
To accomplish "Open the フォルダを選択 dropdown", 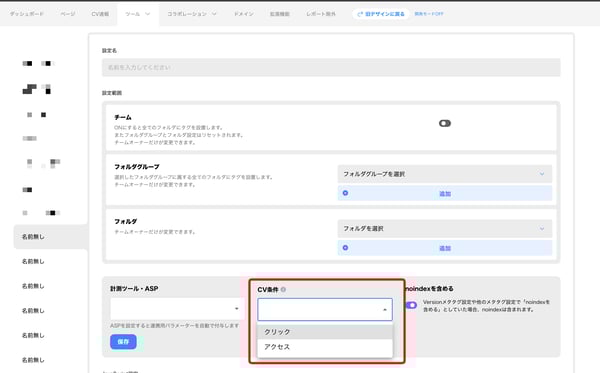I will coord(445,228).
